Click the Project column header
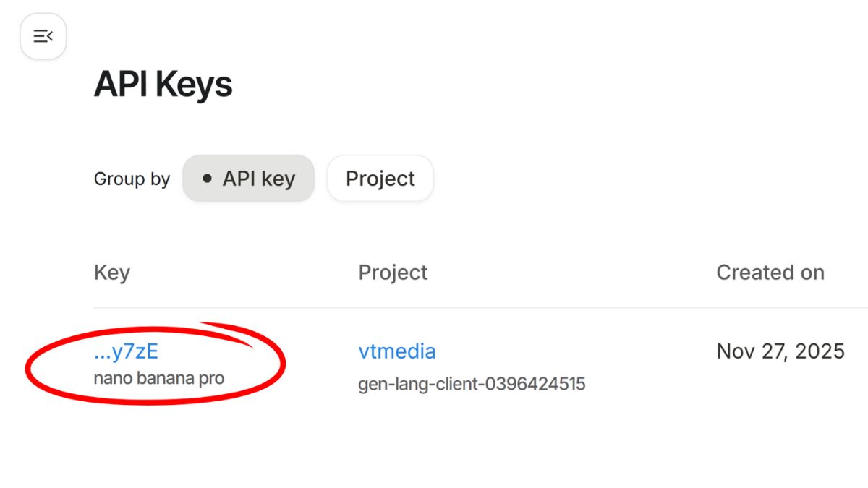This screenshot has width=868, height=488. click(x=393, y=273)
